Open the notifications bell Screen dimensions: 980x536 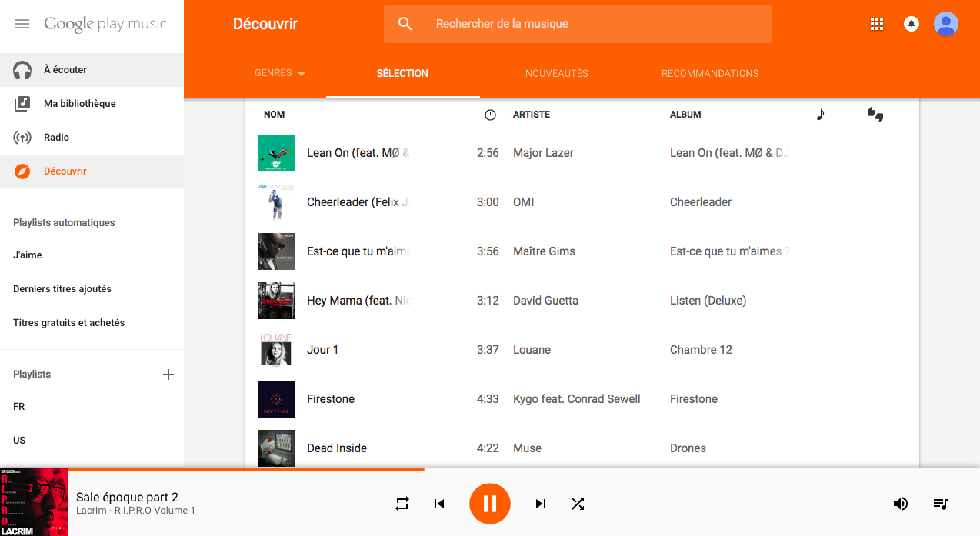click(912, 24)
